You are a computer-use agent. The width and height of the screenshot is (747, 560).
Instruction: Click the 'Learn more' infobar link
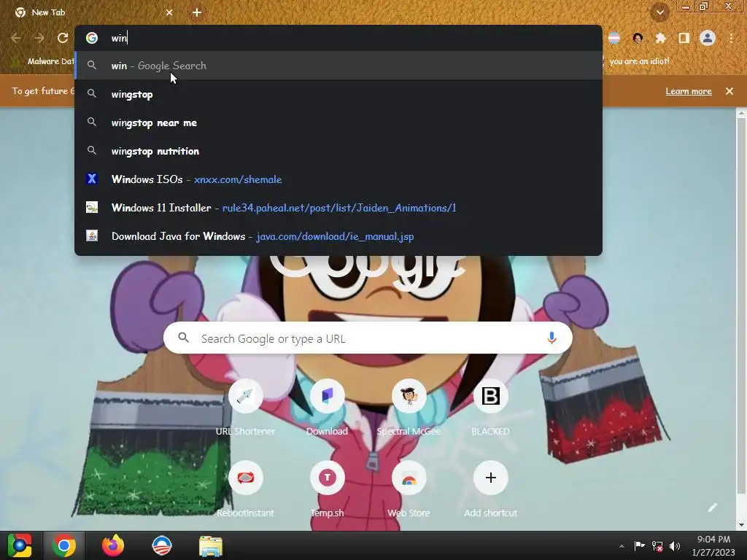coord(689,91)
